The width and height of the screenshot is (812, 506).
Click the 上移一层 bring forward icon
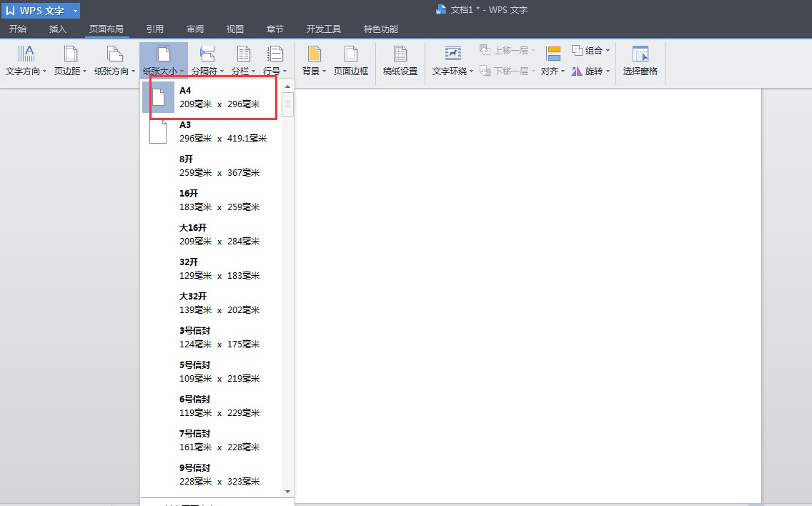coord(485,50)
